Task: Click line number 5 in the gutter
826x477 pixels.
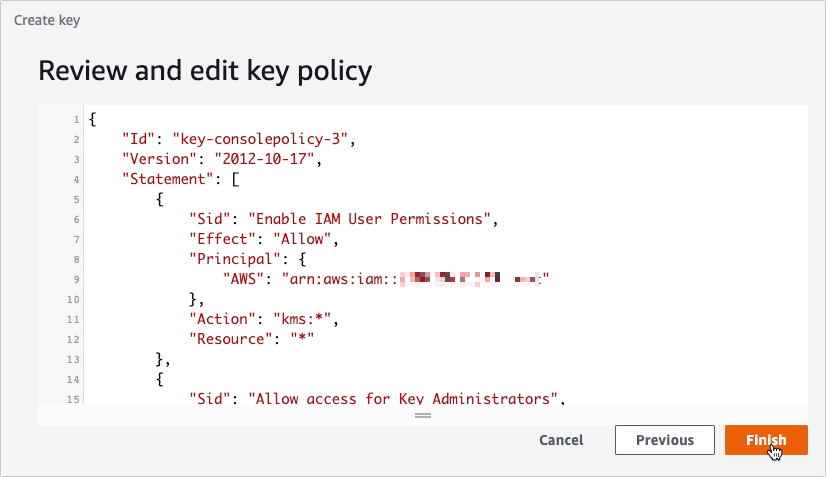Action: 76,199
